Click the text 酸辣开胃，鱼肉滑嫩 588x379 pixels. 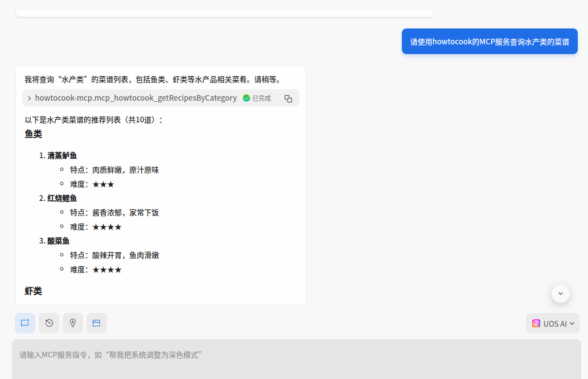pos(126,256)
